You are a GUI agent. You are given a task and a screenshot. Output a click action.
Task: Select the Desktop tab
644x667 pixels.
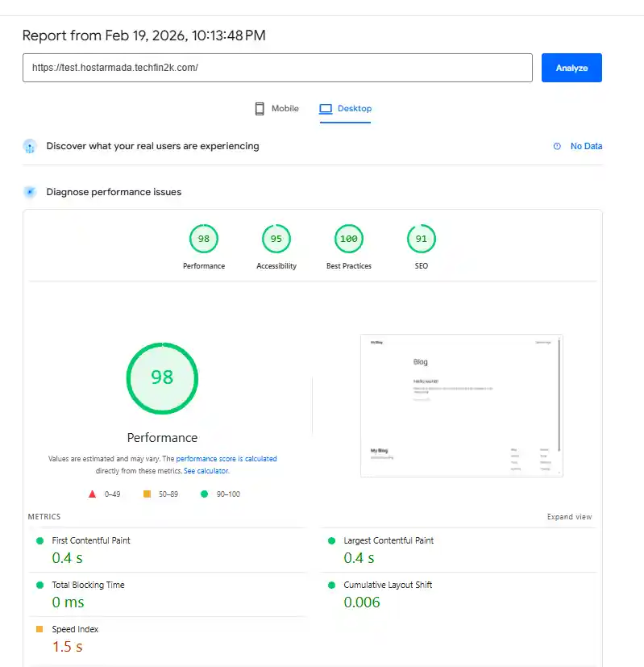(345, 108)
